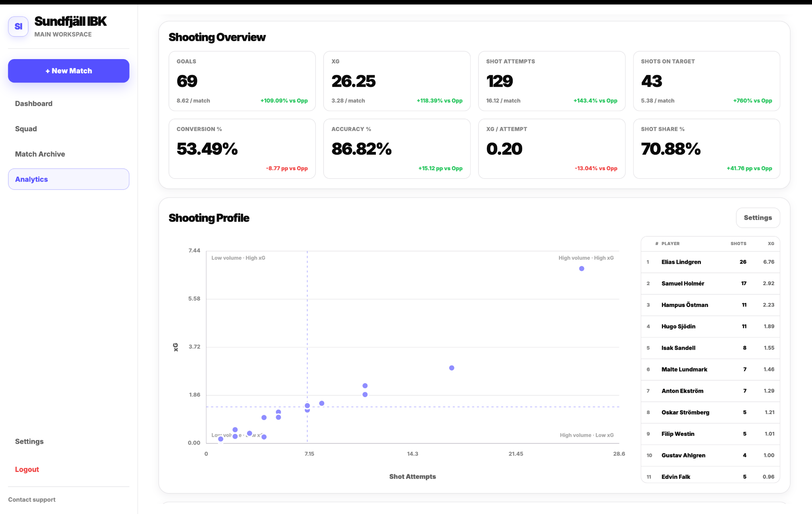Start a new match with + New Match

69,71
